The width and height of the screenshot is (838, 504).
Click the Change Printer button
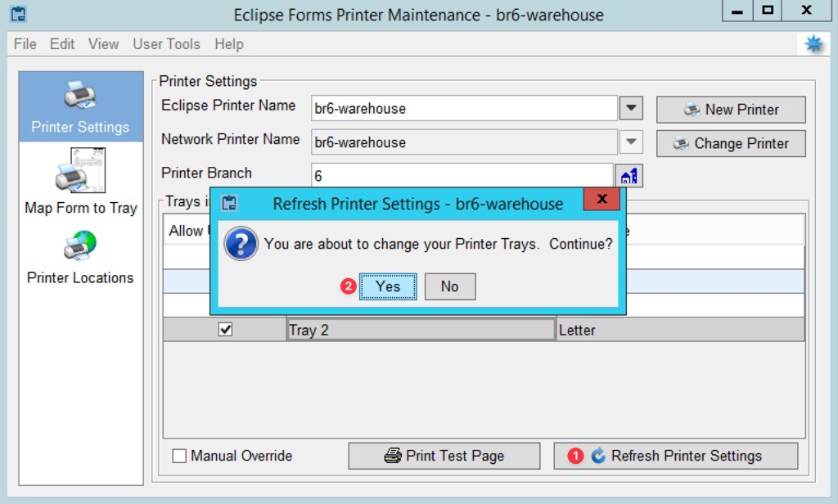(731, 143)
